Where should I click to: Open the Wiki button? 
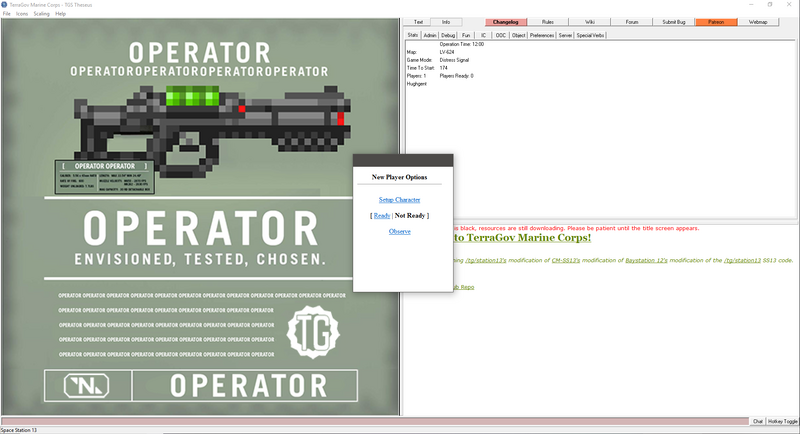(x=590, y=22)
